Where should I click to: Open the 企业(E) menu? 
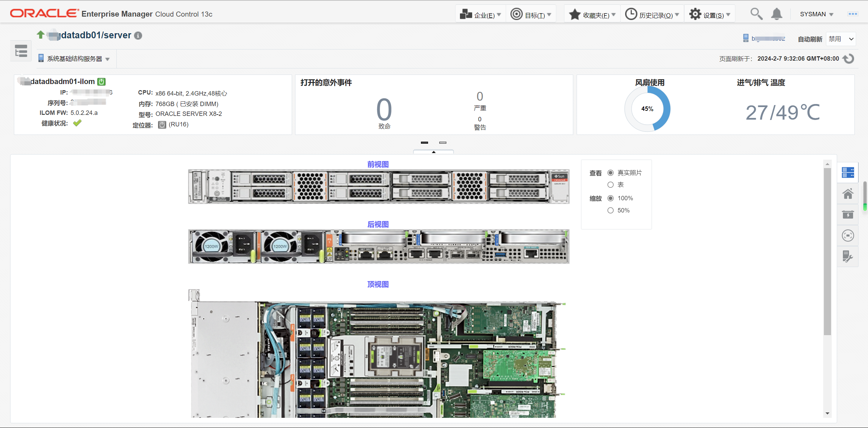tap(480, 15)
